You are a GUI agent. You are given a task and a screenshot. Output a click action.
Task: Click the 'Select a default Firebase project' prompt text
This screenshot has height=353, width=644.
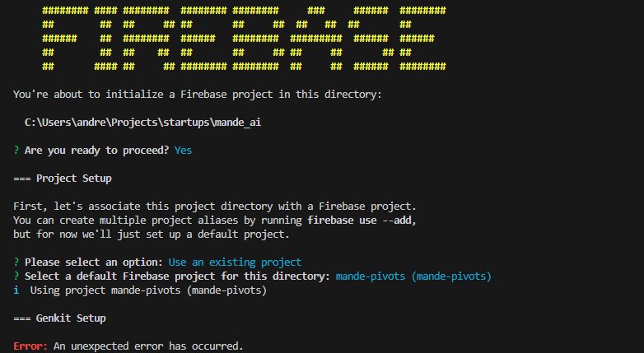177,276
